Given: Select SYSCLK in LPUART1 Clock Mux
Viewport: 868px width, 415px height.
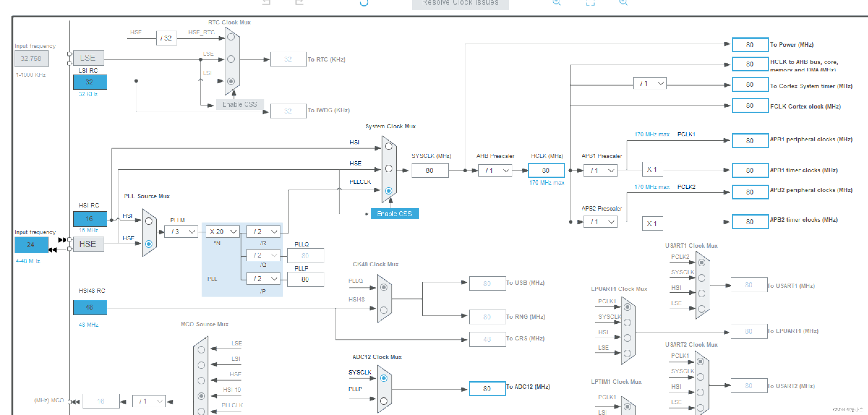Looking at the screenshot, I should coord(627,323).
